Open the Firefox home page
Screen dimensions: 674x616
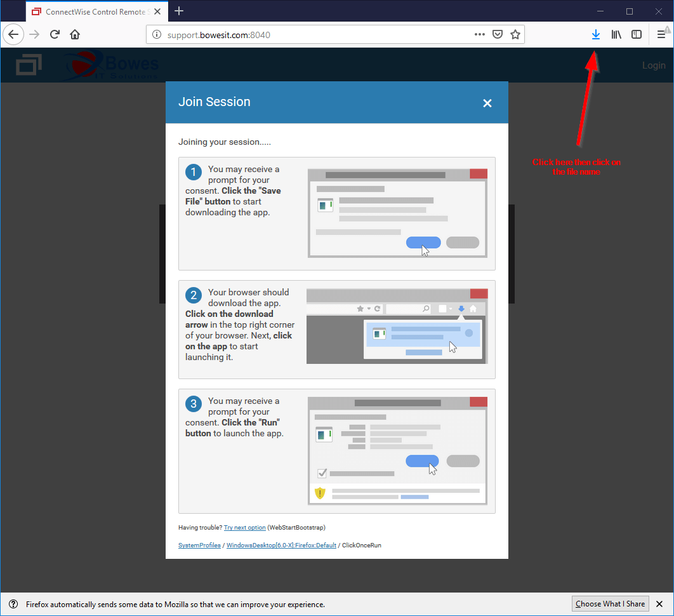(75, 34)
